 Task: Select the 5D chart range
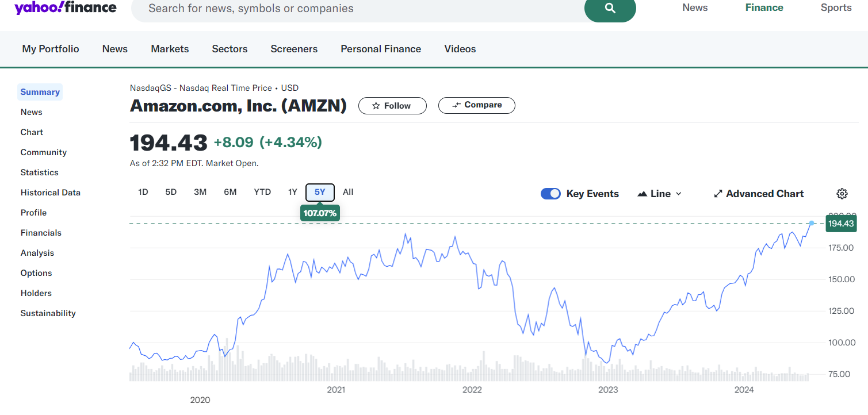coord(171,192)
